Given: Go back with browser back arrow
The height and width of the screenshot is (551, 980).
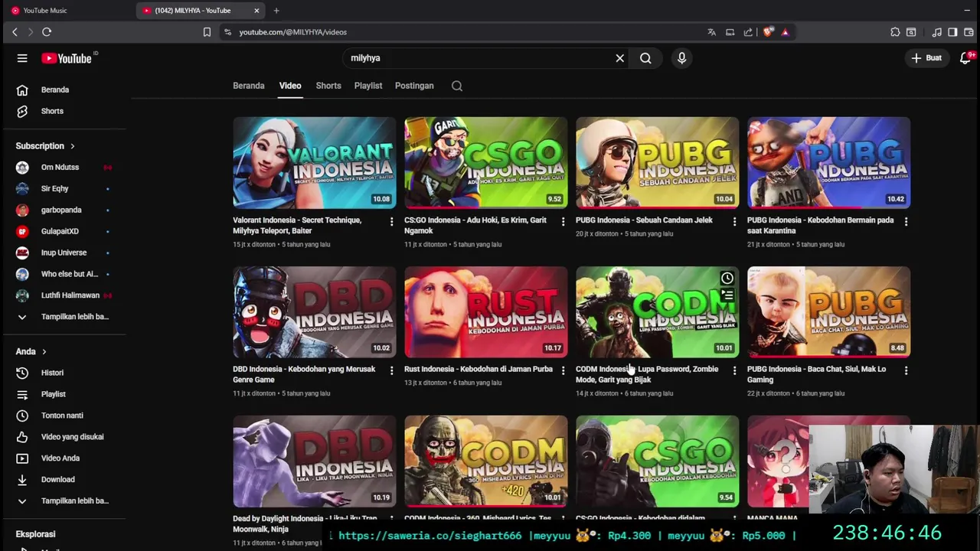Looking at the screenshot, I should (15, 32).
